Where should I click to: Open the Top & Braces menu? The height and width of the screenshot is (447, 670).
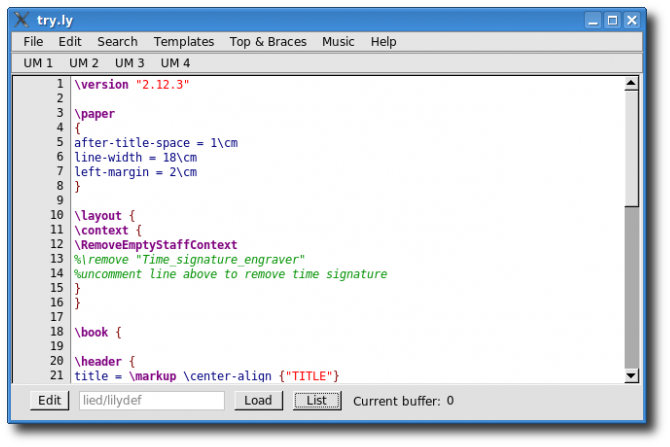pyautogui.click(x=268, y=41)
